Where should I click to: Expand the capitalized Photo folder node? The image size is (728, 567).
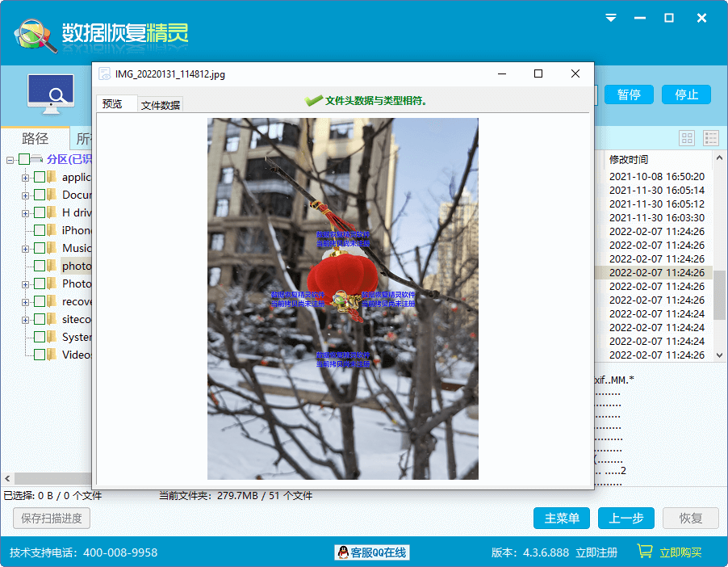click(x=25, y=284)
